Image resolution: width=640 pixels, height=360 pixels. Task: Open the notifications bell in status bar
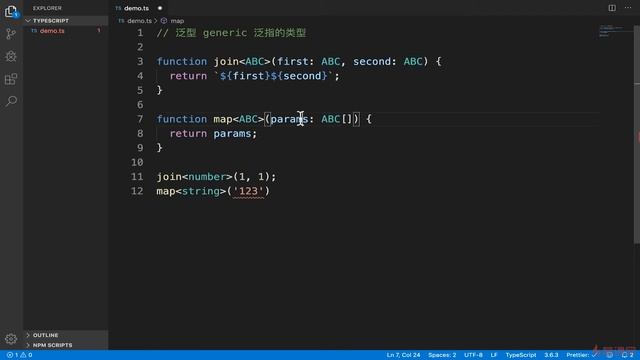pyautogui.click(x=627, y=355)
